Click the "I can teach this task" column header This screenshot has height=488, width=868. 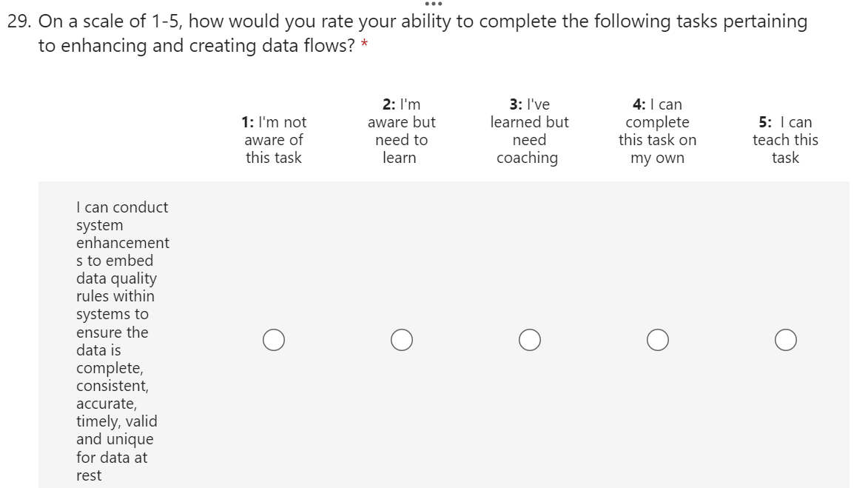[785, 139]
